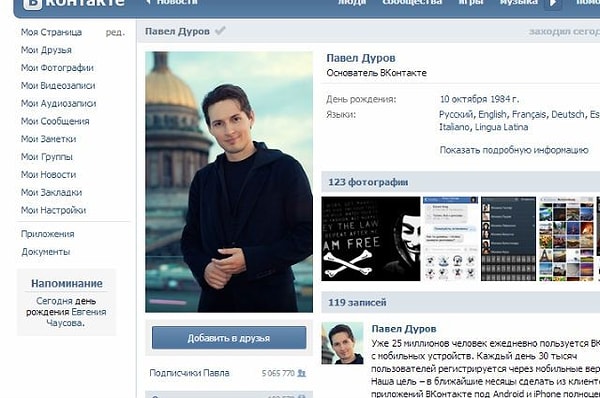Click музыка in the top navigation

[x=518, y=3]
